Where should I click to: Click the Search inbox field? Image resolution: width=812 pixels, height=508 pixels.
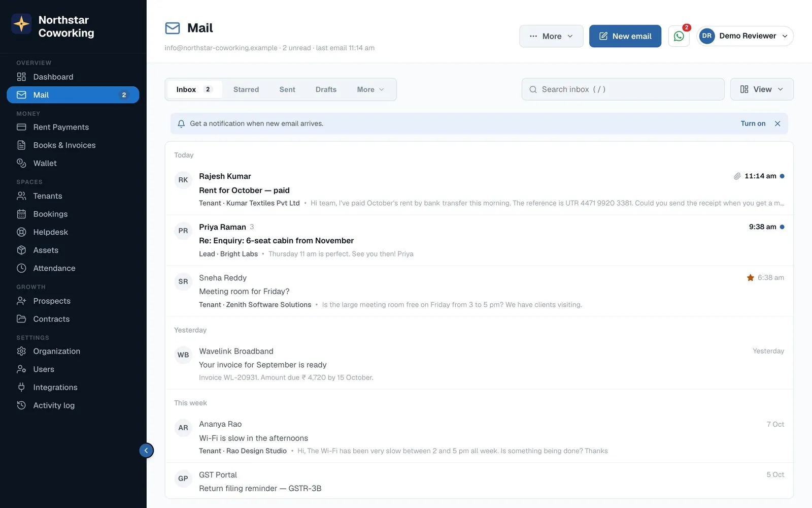(623, 89)
